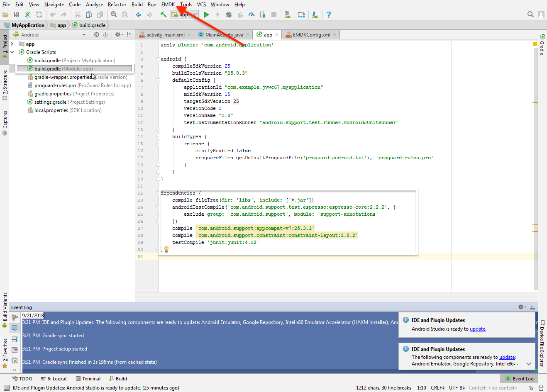Image resolution: width=547 pixels, height=392 pixels.
Task: Open the EMDK menu
Action: [168, 5]
